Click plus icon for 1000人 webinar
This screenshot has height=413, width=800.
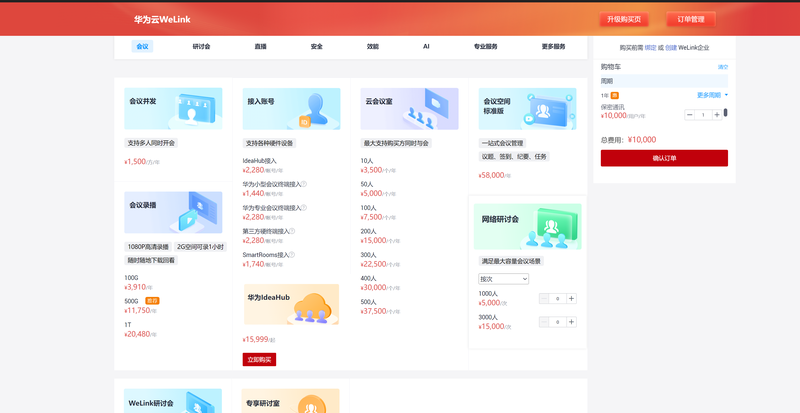click(571, 299)
